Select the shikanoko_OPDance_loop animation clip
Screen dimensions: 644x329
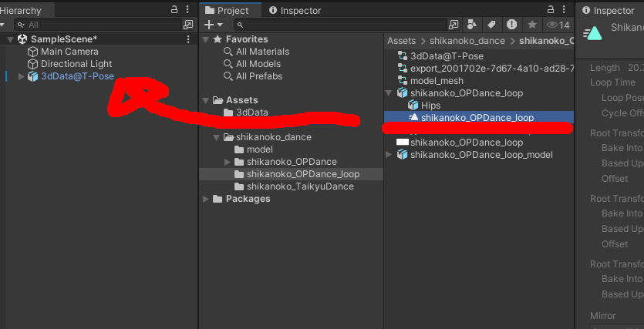tap(478, 117)
